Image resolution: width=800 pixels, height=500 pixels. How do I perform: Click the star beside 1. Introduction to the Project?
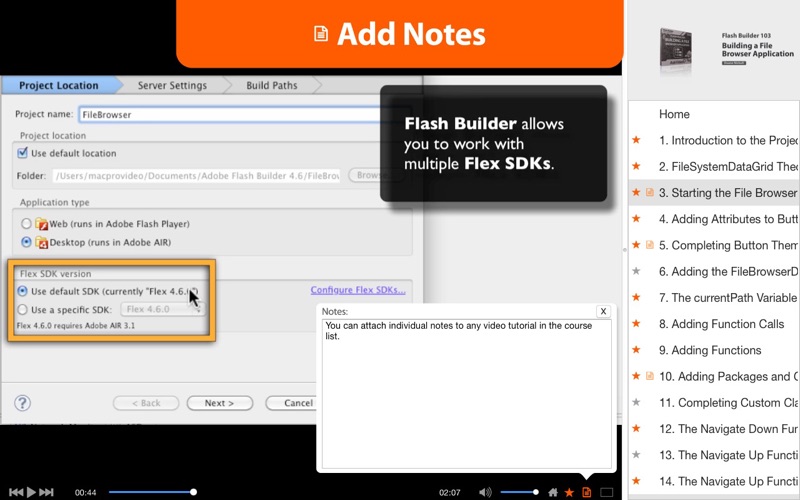[x=636, y=140]
